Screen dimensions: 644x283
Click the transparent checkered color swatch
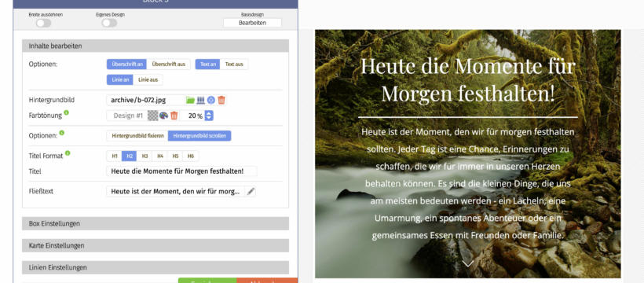pos(153,116)
